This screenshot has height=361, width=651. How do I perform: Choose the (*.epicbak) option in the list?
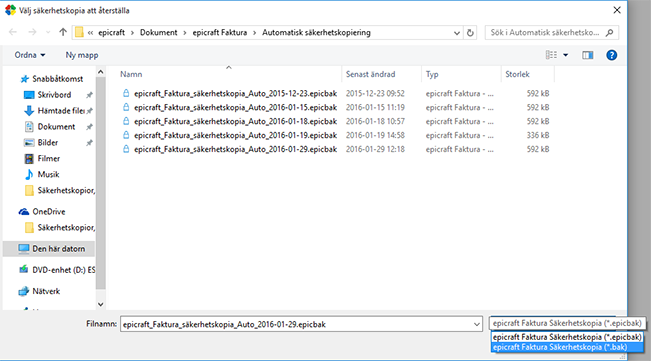566,337
